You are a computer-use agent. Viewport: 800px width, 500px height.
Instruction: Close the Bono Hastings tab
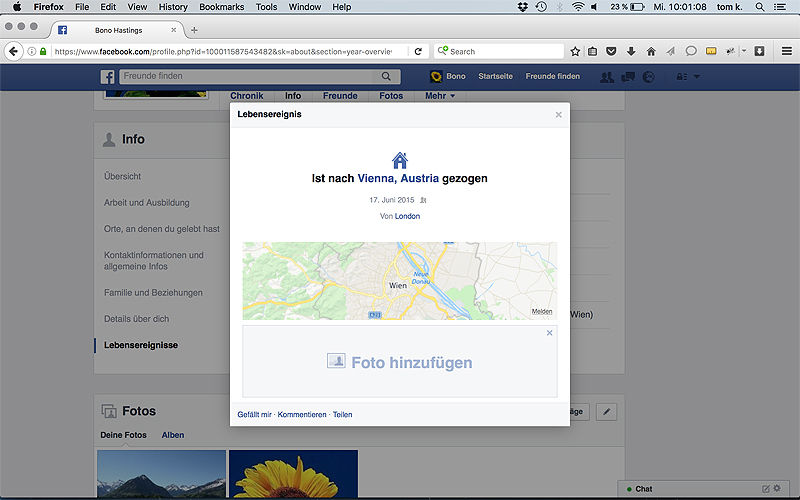pyautogui.click(x=173, y=30)
